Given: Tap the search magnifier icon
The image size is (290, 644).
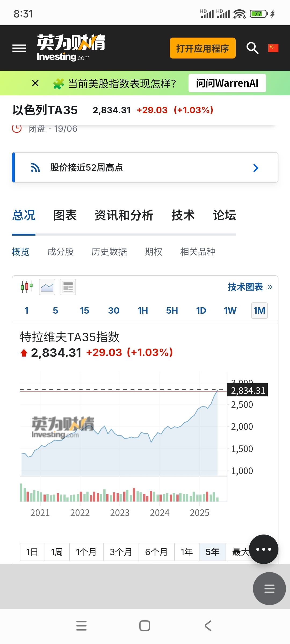Looking at the screenshot, I should click(x=252, y=48).
